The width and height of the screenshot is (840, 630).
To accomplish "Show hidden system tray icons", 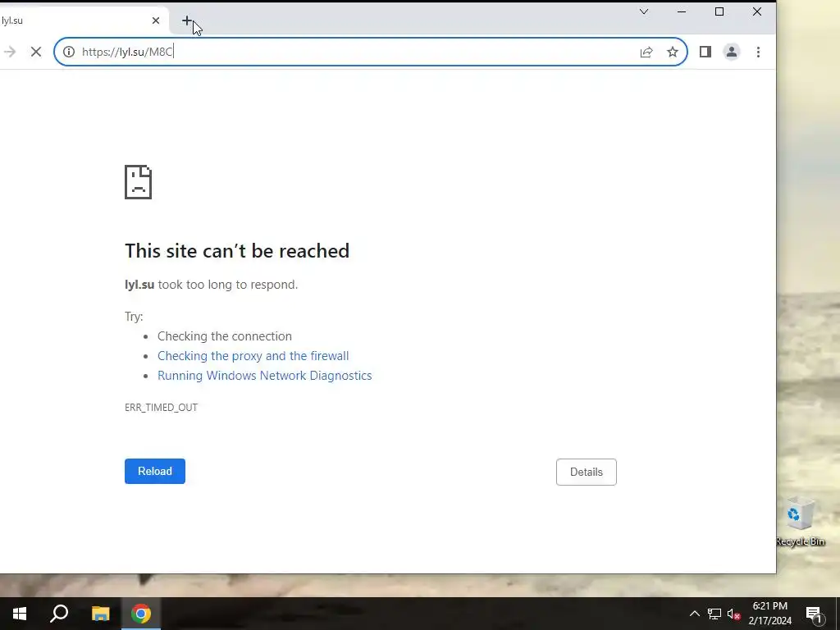I will [x=694, y=614].
